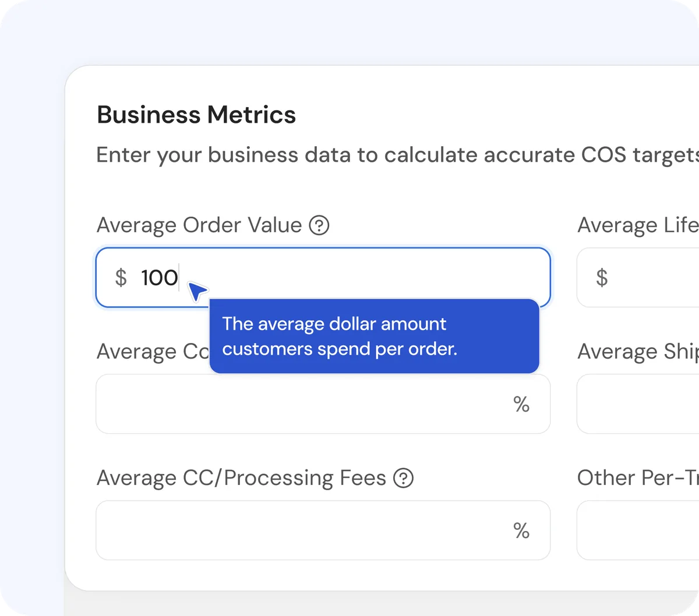Focus the Average Order Value input containing 100
The image size is (699, 616).
click(x=323, y=277)
